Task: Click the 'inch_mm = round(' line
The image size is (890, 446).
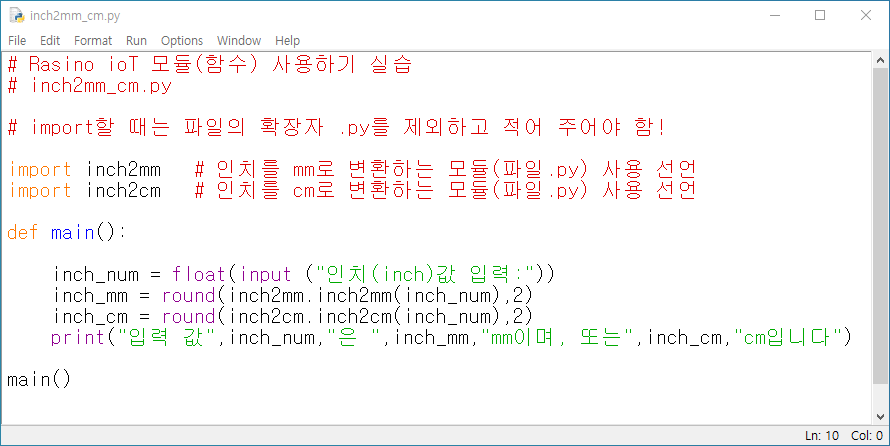Action: (293, 296)
